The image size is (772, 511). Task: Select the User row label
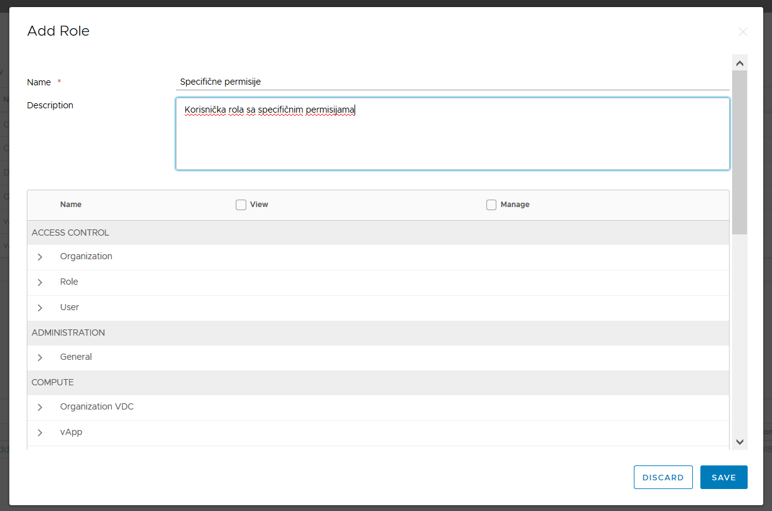point(69,307)
